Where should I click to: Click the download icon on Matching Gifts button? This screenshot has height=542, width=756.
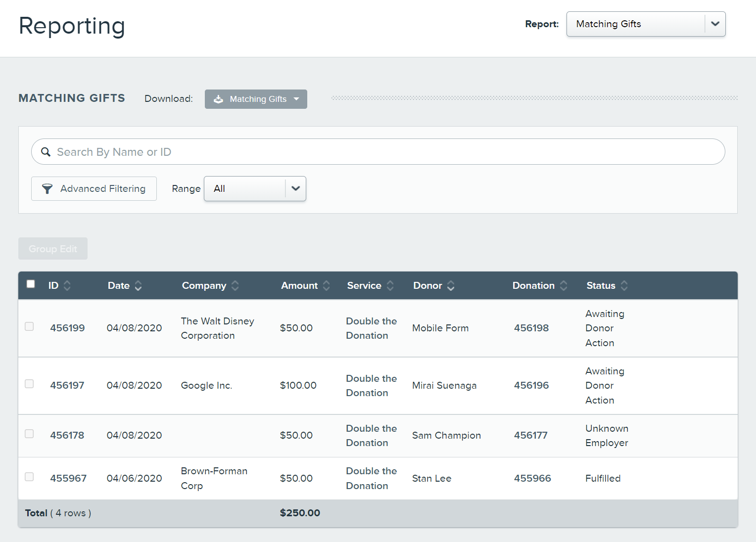218,99
